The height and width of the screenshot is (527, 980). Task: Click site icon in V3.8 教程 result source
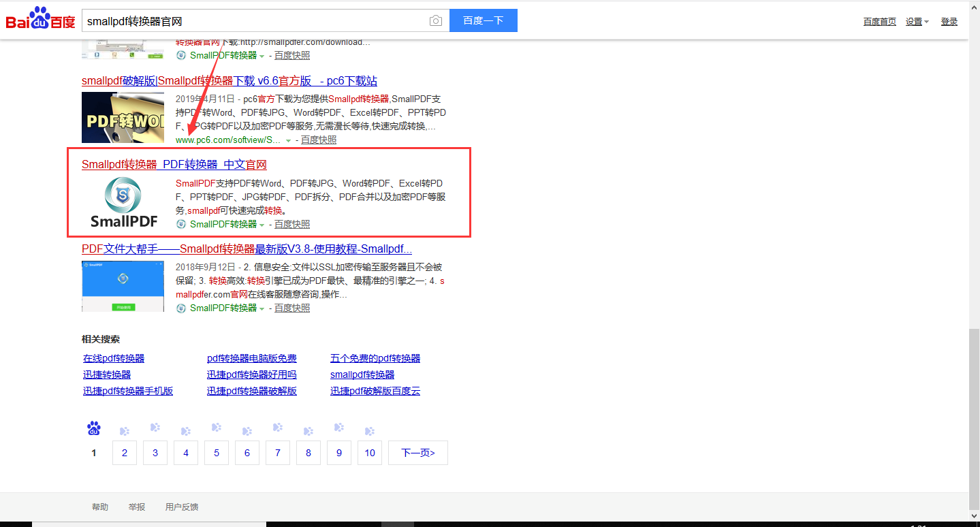point(181,308)
